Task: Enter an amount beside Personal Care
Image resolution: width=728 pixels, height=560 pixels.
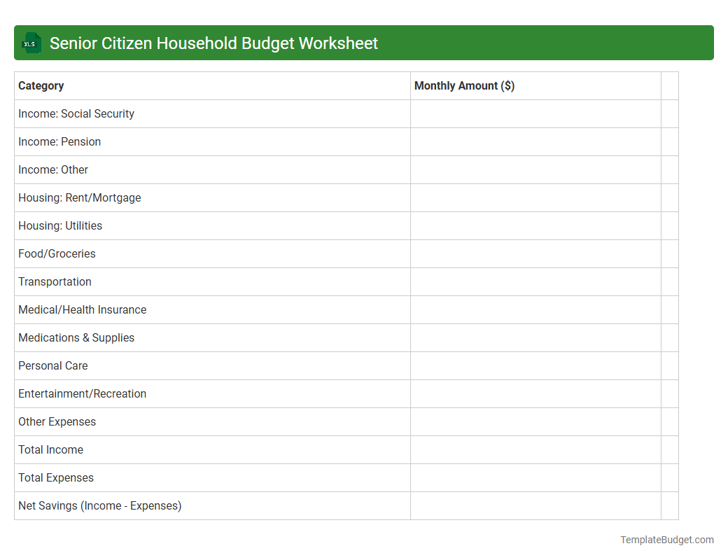Action: [535, 365]
